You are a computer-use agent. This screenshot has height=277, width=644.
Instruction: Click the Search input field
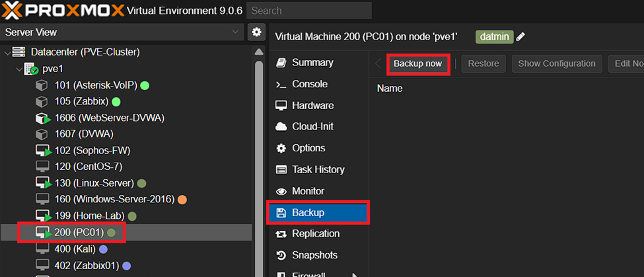point(308,11)
